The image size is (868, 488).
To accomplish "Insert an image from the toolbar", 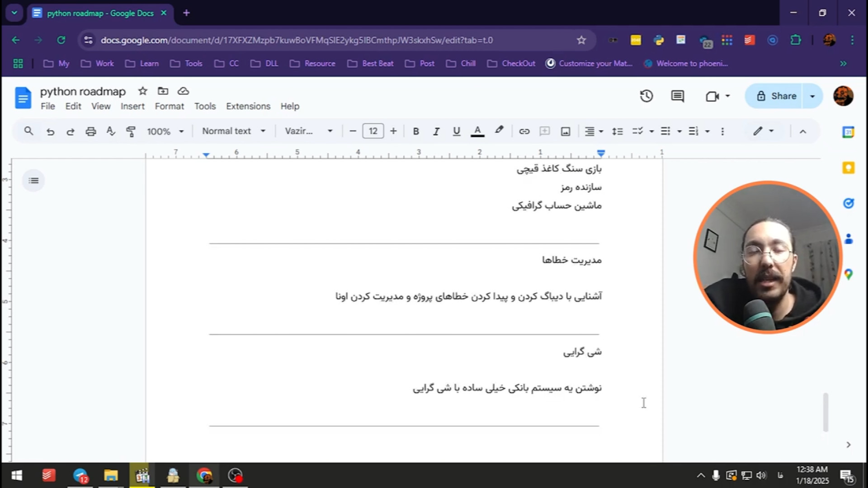I will coord(566,131).
